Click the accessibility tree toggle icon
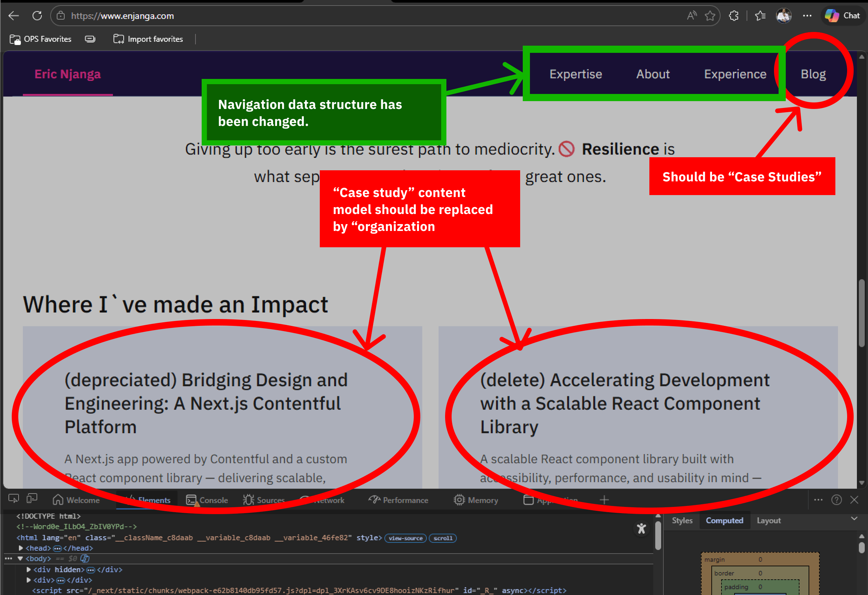The height and width of the screenshot is (595, 868). 641,528
